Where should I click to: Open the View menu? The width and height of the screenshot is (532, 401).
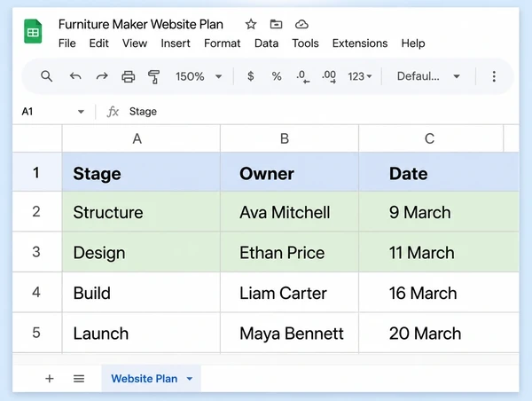(x=135, y=43)
